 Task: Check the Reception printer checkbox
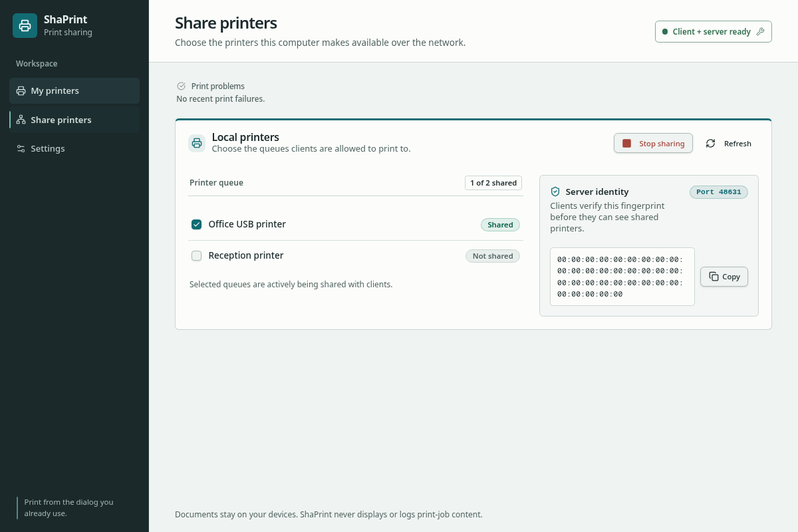[197, 255]
